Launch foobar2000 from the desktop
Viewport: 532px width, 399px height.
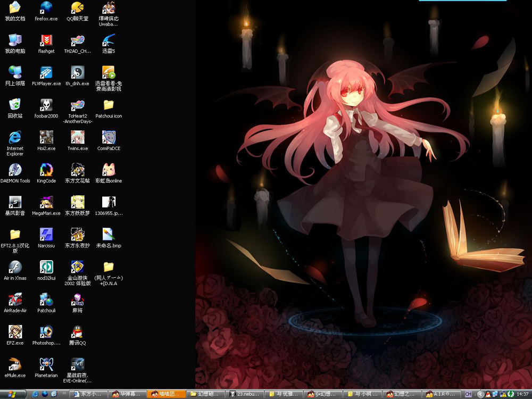click(x=46, y=109)
